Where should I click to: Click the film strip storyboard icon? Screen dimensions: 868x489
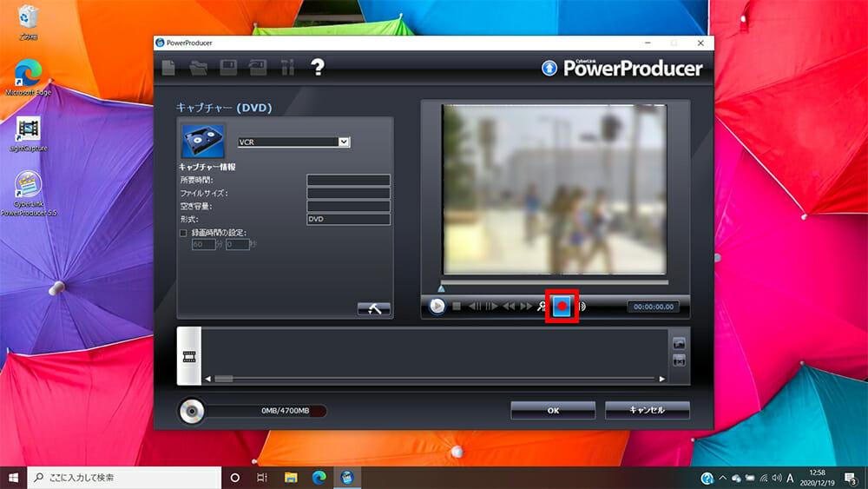coord(189,357)
